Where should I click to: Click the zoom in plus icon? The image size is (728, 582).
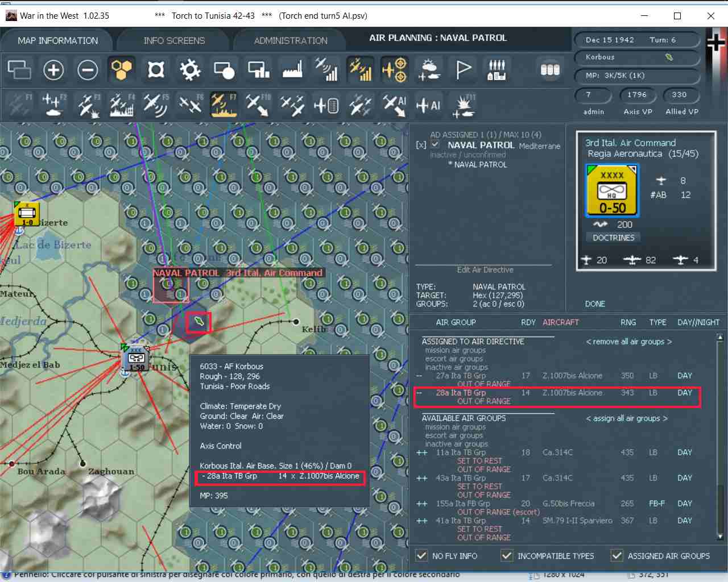tap(53, 70)
